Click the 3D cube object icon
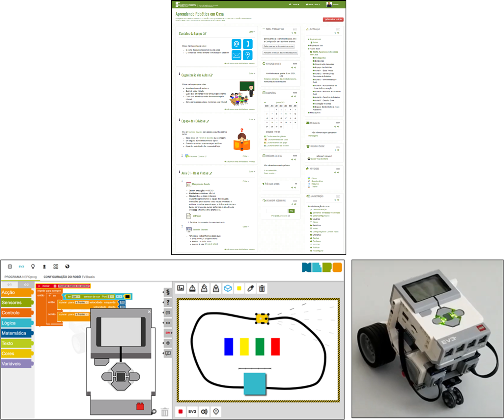The height and width of the screenshot is (420, 504). 228,289
